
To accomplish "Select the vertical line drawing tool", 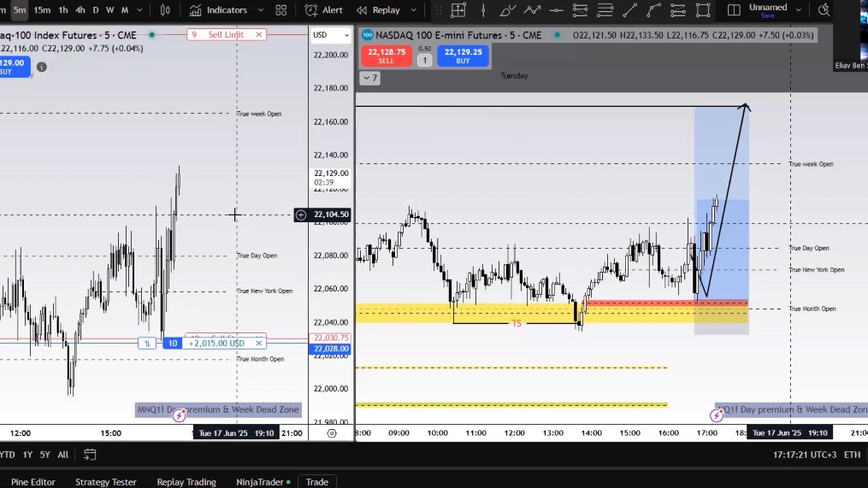I will (483, 10).
